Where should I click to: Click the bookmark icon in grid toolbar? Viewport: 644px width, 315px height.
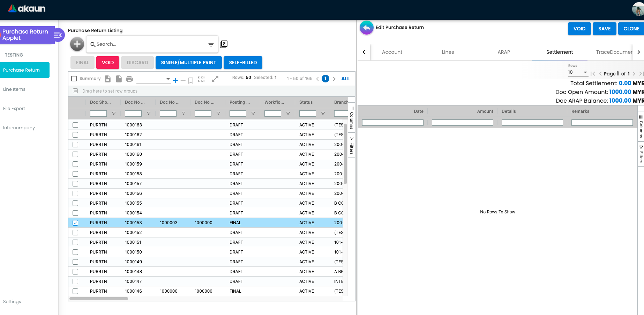(x=191, y=81)
